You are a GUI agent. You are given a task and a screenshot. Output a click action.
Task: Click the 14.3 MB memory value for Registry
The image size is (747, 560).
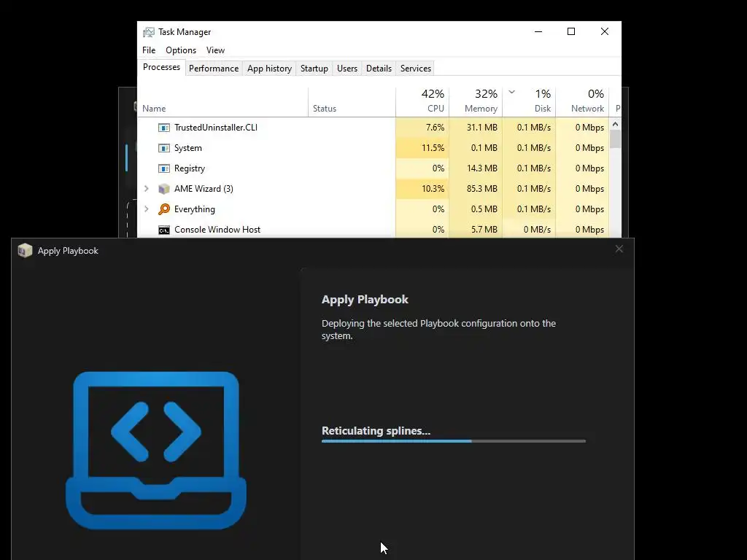point(481,168)
